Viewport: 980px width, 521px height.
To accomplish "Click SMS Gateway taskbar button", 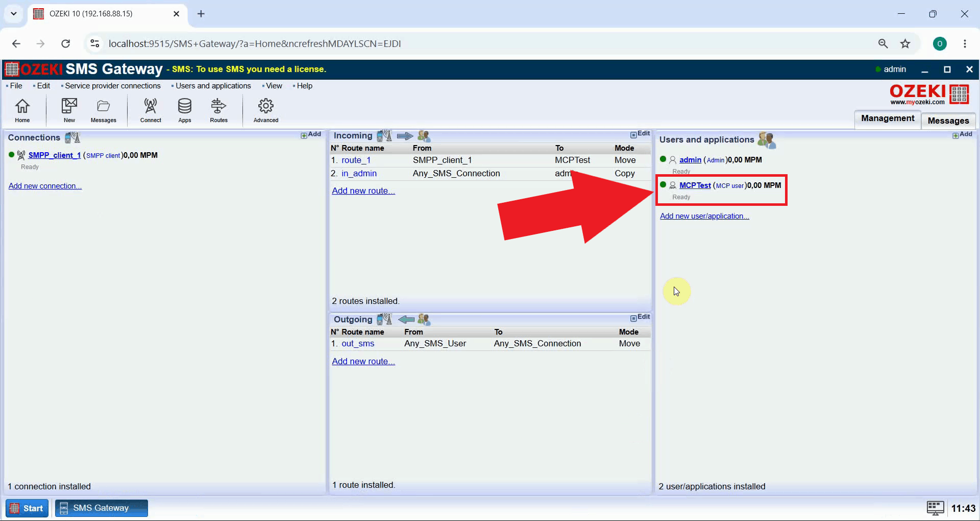I will 102,508.
